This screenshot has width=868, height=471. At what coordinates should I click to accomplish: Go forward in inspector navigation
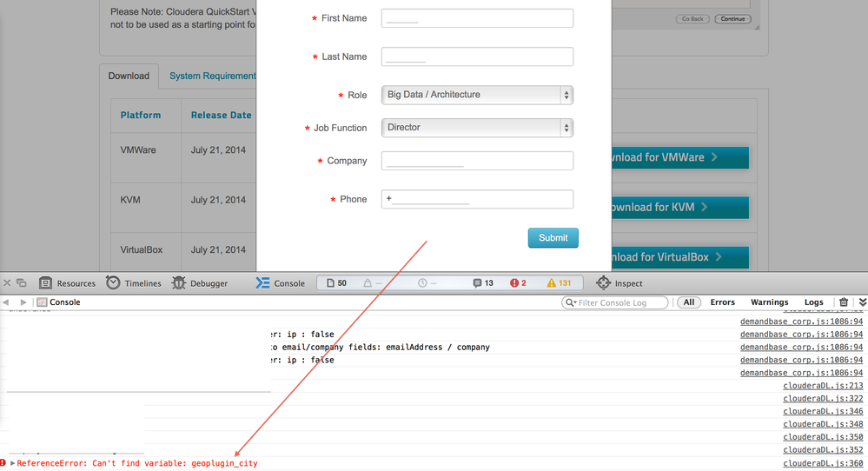click(23, 302)
